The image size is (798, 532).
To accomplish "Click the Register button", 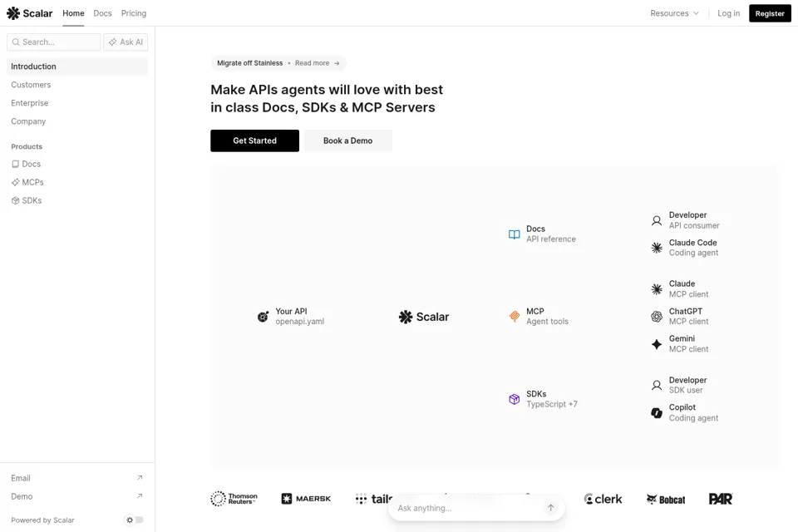I will (770, 14).
